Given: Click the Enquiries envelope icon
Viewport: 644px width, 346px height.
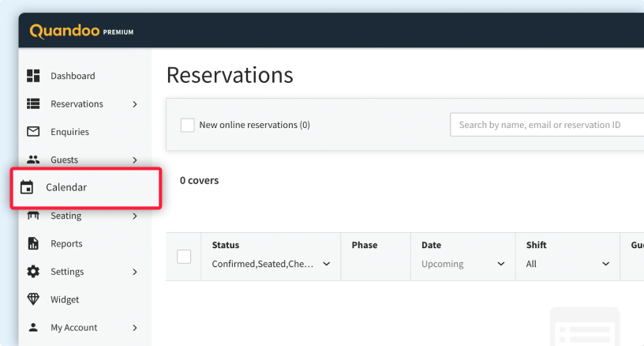Looking at the screenshot, I should click(x=33, y=132).
